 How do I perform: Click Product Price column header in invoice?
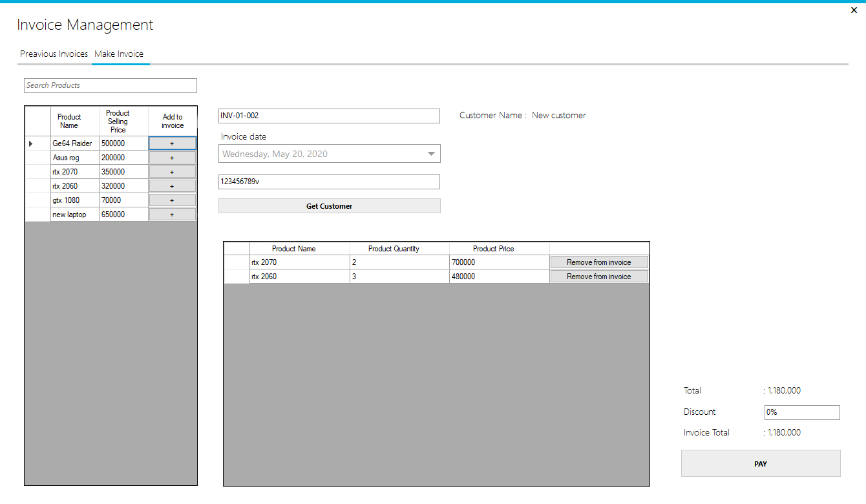[x=500, y=249]
